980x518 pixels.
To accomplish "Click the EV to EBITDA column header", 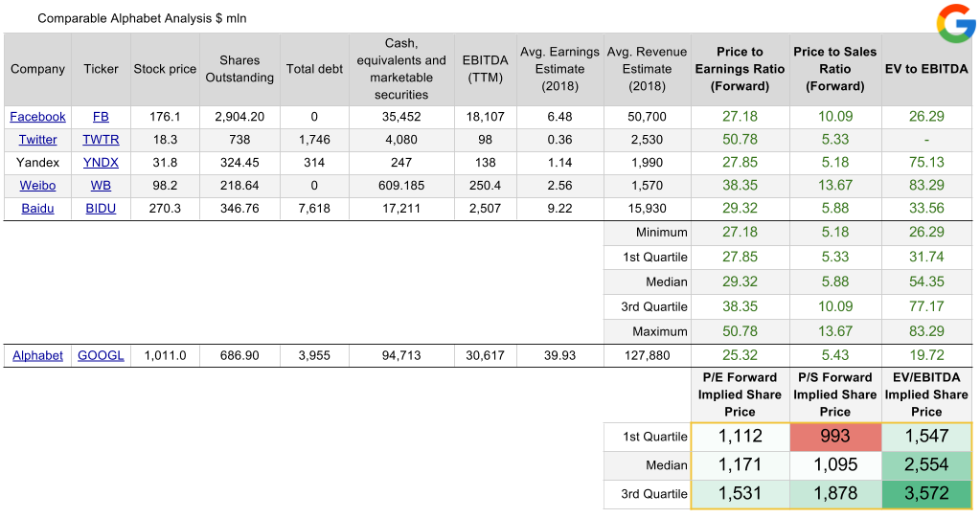I will coord(926,69).
